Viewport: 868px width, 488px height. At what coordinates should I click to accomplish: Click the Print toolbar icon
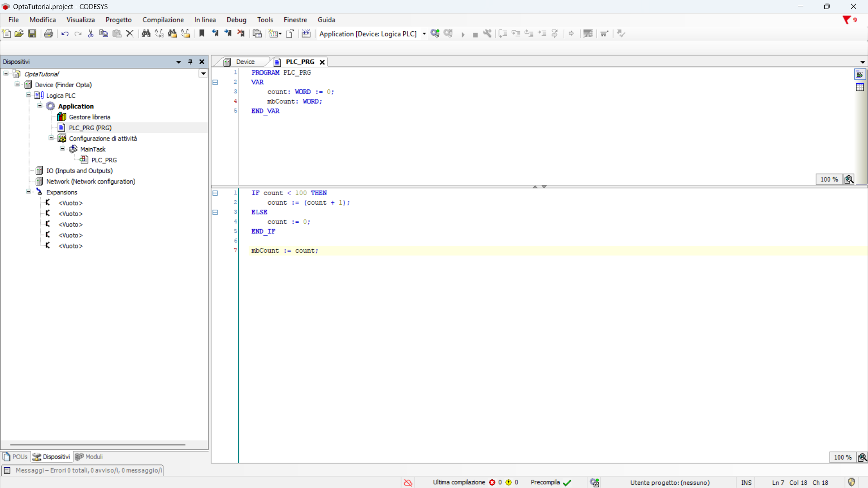tap(48, 33)
